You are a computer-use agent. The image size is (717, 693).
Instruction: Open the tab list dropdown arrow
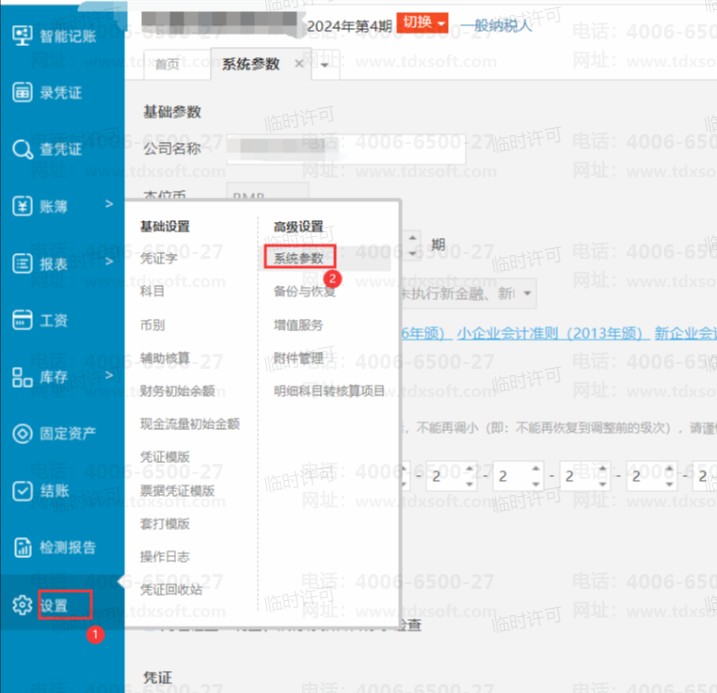pos(325,64)
